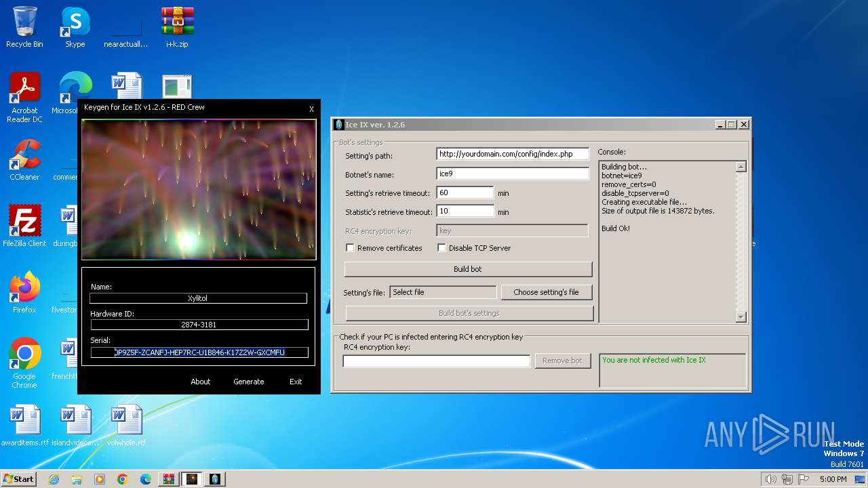Launch media player from taskbar
This screenshot has width=868, height=488.
pos(100,479)
